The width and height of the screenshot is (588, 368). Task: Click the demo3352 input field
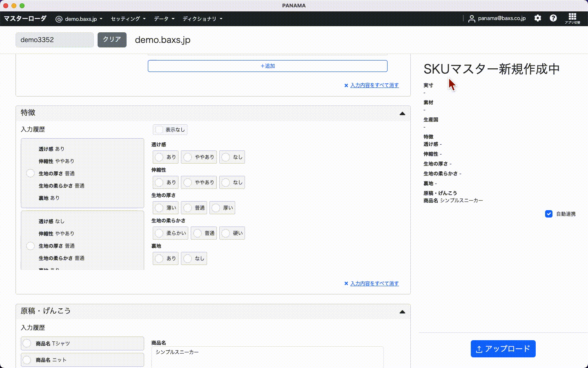pos(55,40)
